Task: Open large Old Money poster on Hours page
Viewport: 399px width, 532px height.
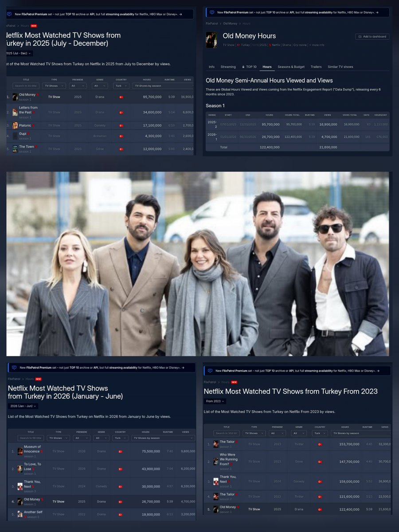Action: pos(211,40)
